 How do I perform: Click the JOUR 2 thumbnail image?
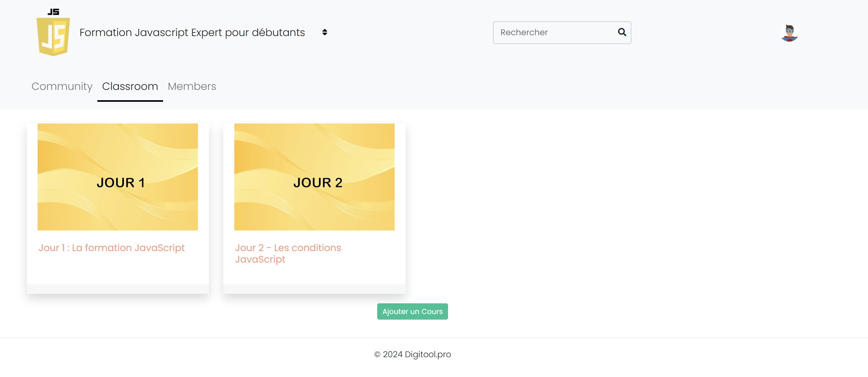[x=314, y=177]
